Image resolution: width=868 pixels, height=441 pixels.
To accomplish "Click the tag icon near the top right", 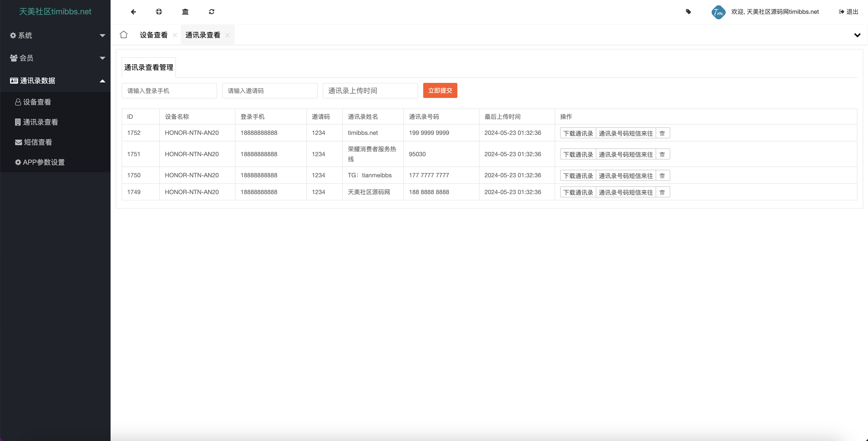I will click(x=689, y=12).
